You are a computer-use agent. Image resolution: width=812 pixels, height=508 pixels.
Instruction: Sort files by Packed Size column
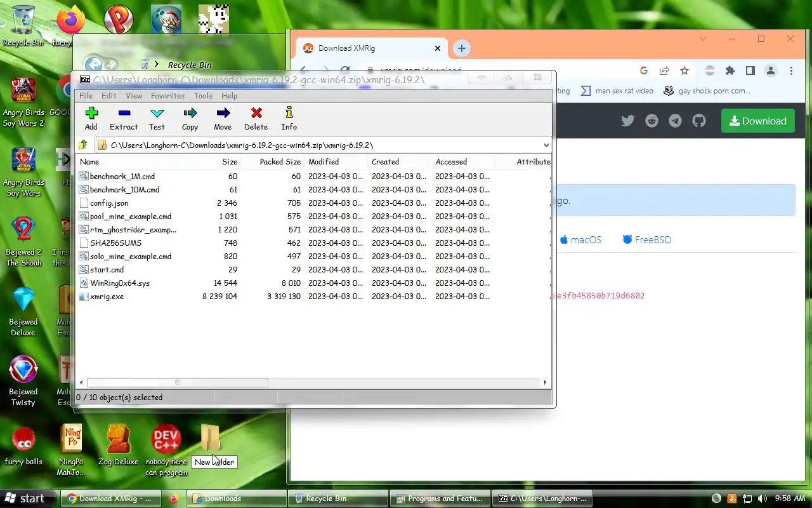pyautogui.click(x=273, y=162)
